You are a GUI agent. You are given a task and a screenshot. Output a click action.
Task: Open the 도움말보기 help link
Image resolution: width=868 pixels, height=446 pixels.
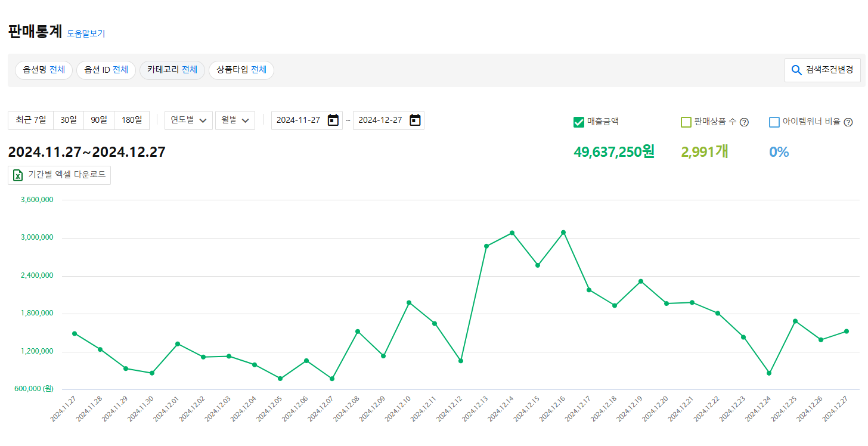coord(86,34)
